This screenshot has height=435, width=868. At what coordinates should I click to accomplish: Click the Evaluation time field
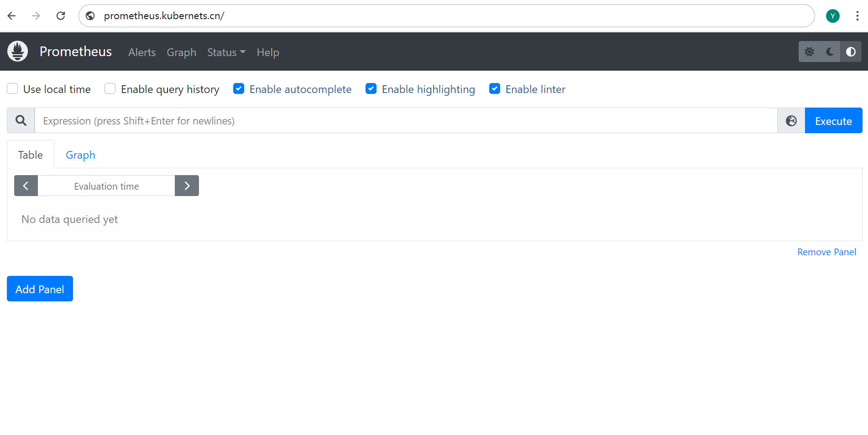(x=106, y=186)
